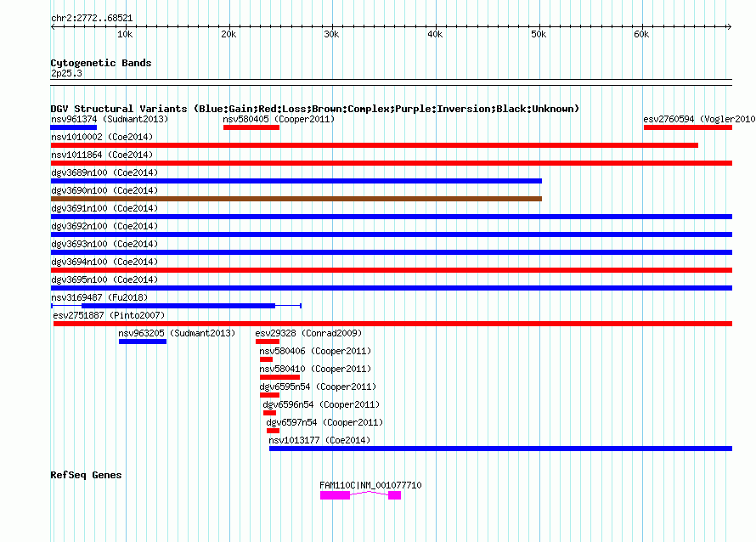The image size is (756, 542).
Task: Open dgv3692n100 (Coe2014) label
Action: click(x=104, y=226)
